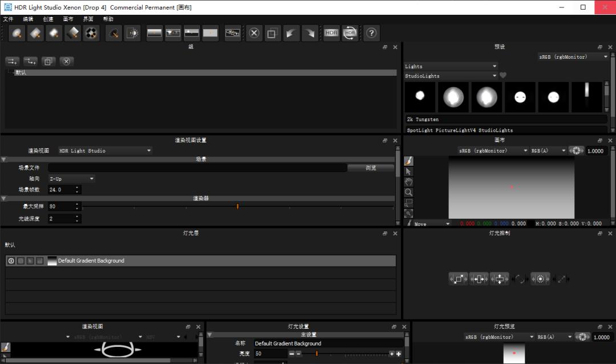Screen dimensions: 616x364
Task: Select the hand pan tool beside the canvas
Action: [408, 182]
